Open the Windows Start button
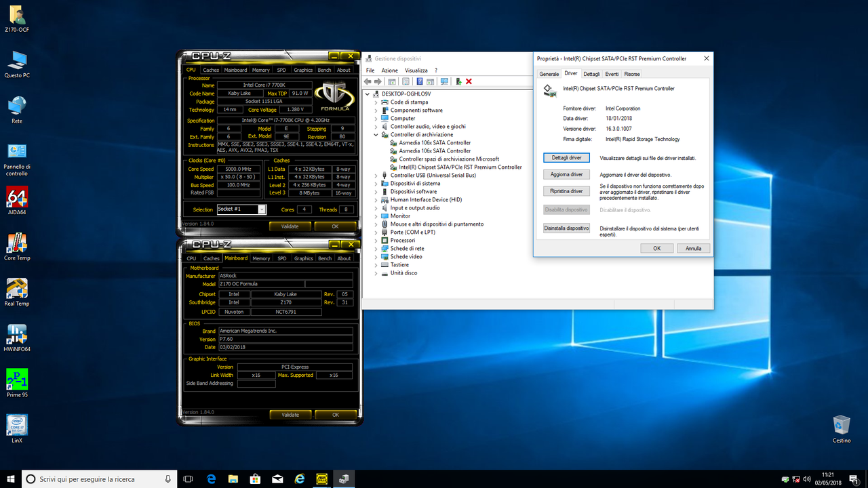This screenshot has height=488, width=868. (10, 479)
